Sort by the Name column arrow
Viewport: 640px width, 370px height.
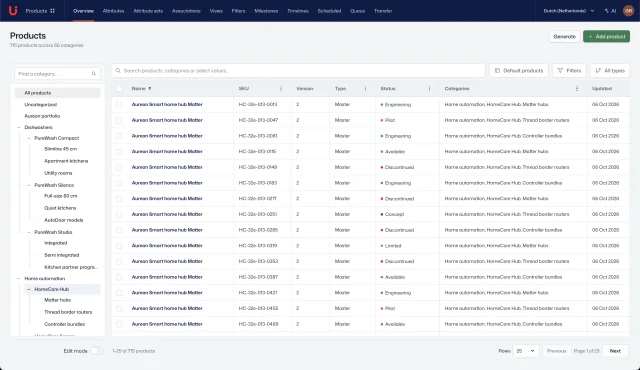click(x=150, y=89)
